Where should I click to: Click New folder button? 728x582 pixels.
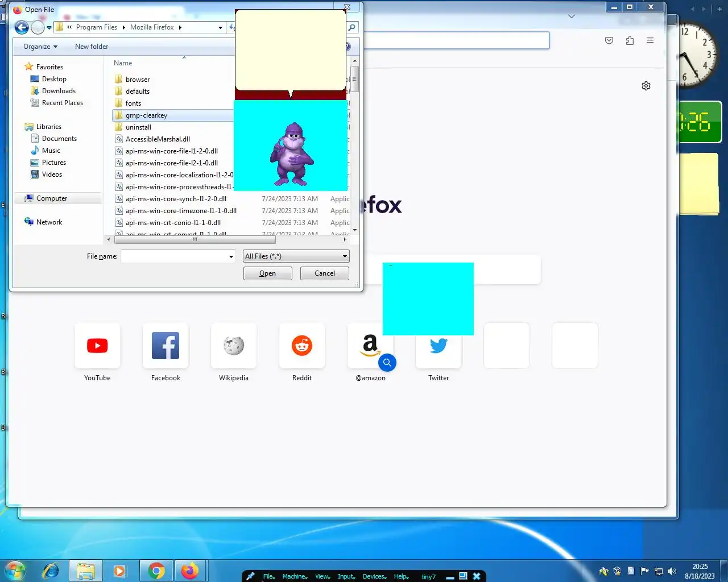tap(92, 47)
